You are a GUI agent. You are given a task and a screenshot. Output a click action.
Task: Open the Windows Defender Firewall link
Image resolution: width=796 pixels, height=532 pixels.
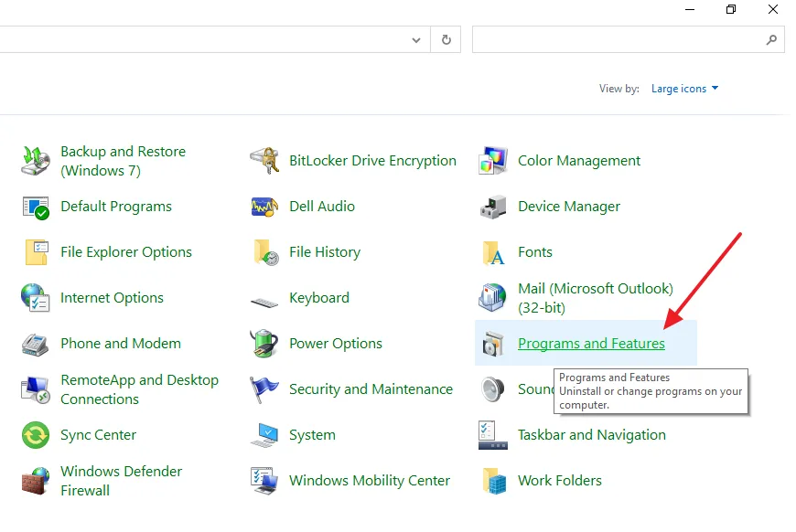tap(121, 481)
